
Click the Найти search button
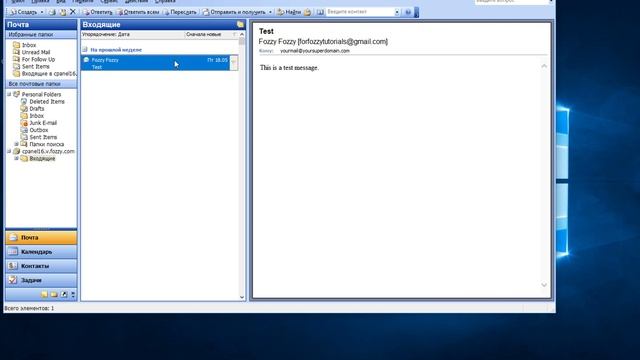[x=289, y=12]
